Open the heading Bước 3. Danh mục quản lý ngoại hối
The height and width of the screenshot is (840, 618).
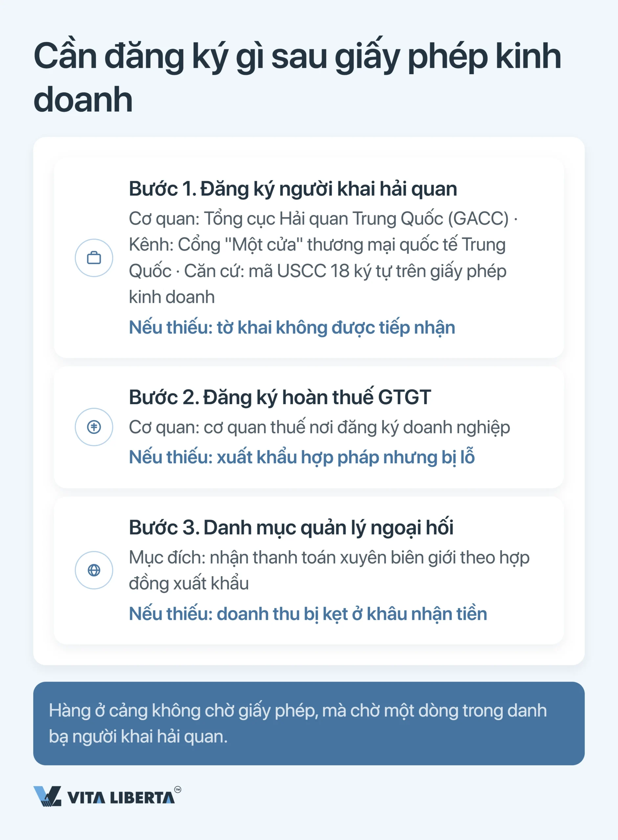click(x=291, y=528)
